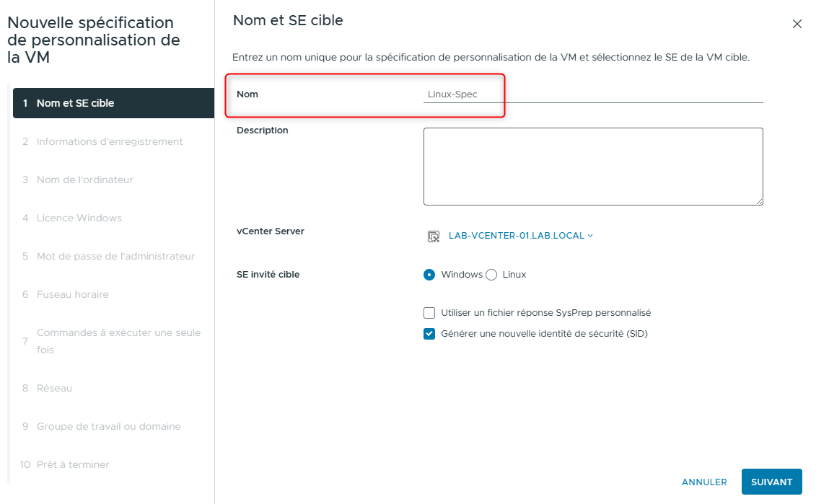The width and height of the screenshot is (816, 504).
Task: Select step 8 Réseau
Action: coord(58,388)
